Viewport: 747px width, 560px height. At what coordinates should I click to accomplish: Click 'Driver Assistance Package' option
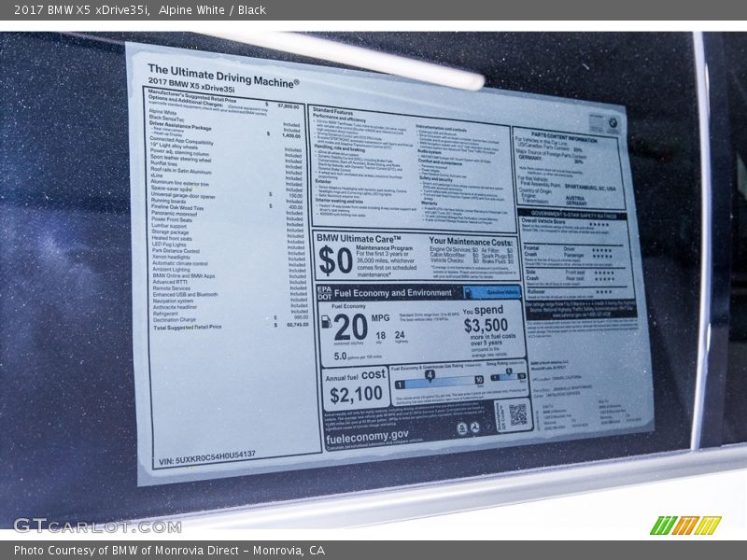coord(180,126)
